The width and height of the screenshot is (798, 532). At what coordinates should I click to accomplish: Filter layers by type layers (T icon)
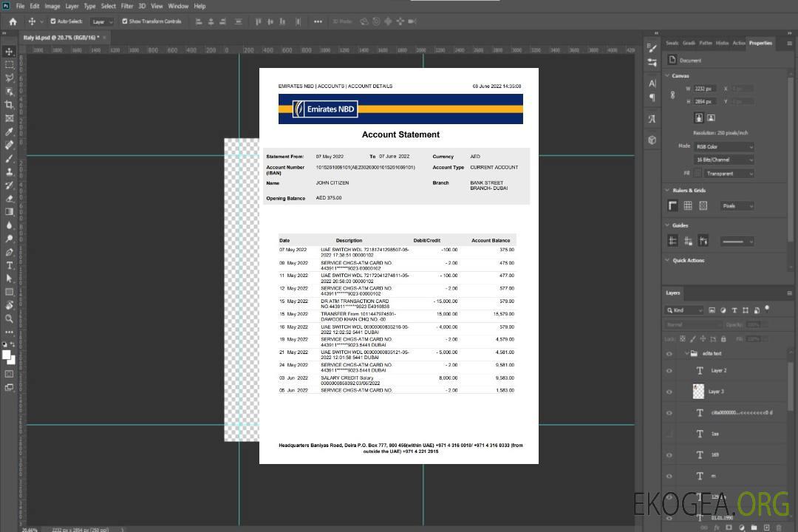point(734,310)
